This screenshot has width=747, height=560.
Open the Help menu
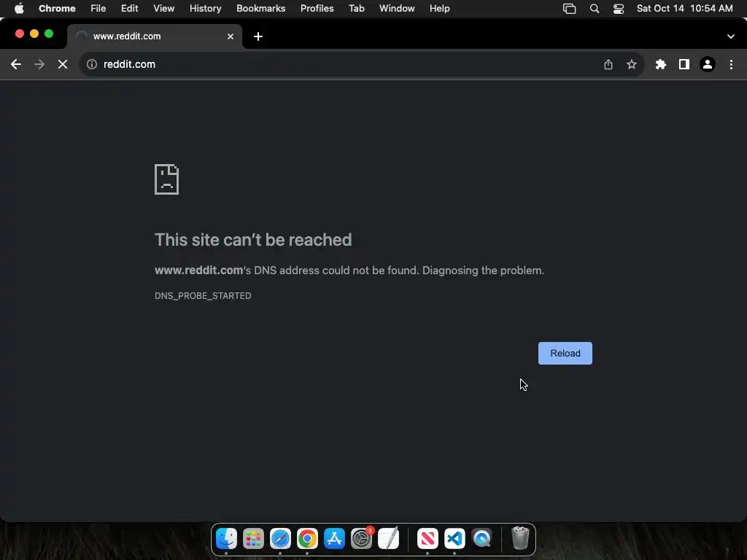point(439,9)
